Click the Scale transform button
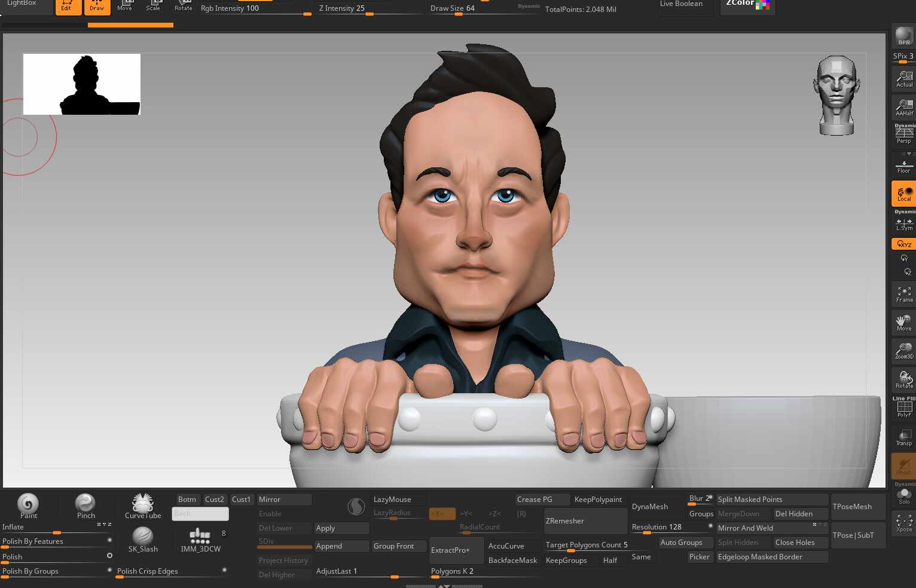The width and height of the screenshot is (916, 588). pos(154,7)
